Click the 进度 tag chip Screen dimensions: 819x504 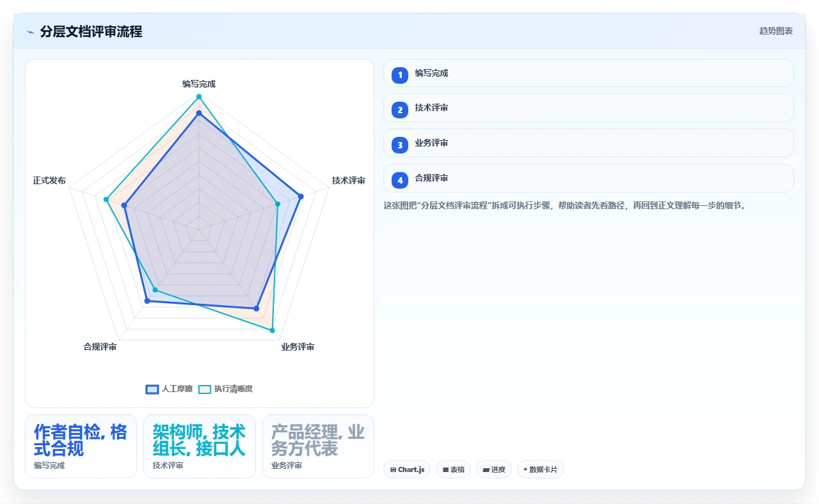tap(493, 469)
